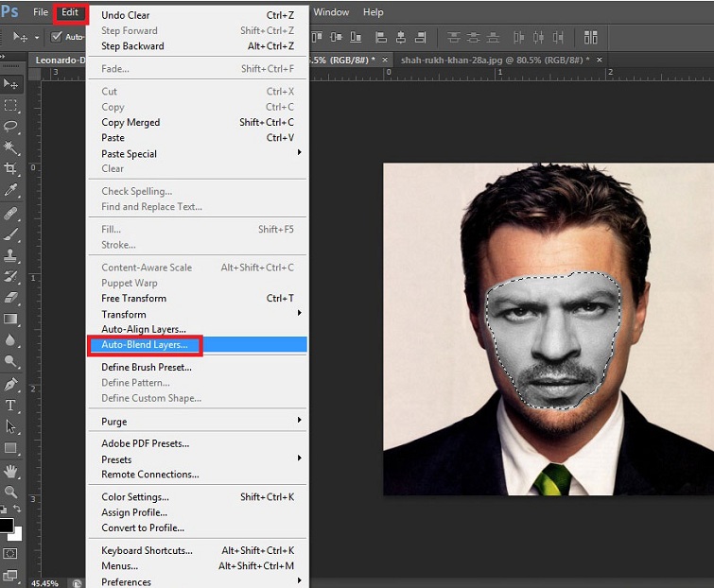The image size is (714, 588).
Task: Pick the Crop tool
Action: tap(11, 169)
